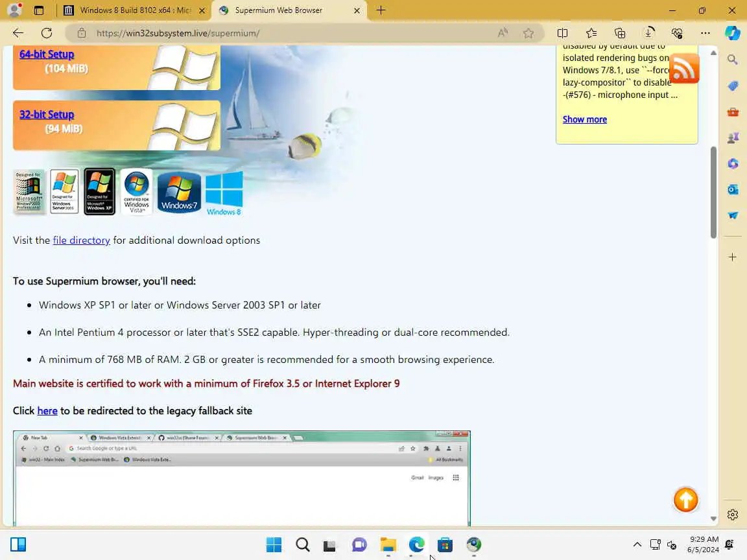Download the 64-bit Setup link

pyautogui.click(x=47, y=54)
